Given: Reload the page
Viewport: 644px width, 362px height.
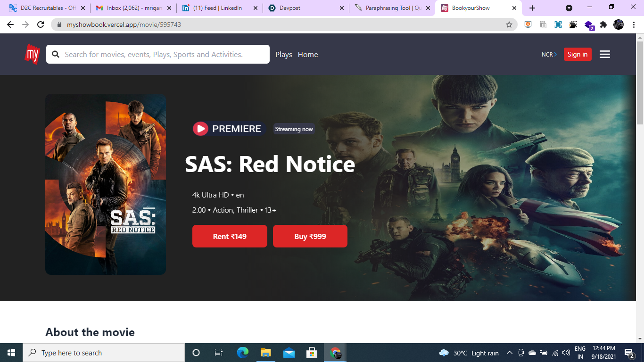Looking at the screenshot, I should (41, 25).
